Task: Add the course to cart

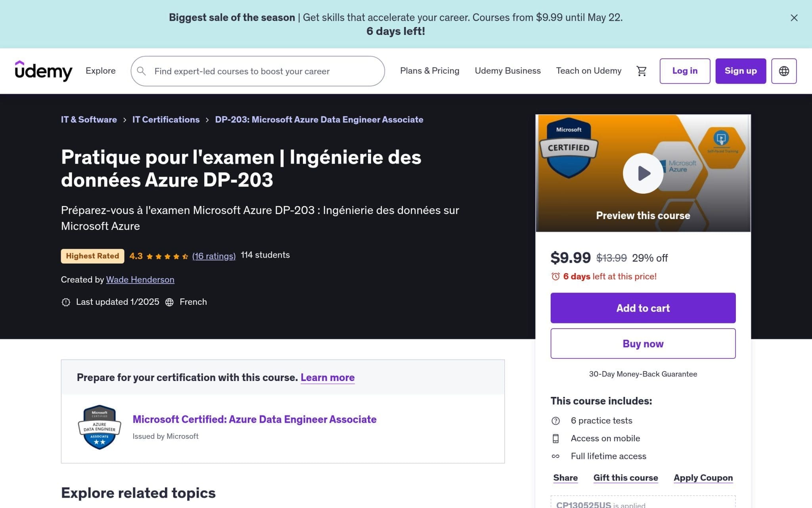Action: (643, 308)
